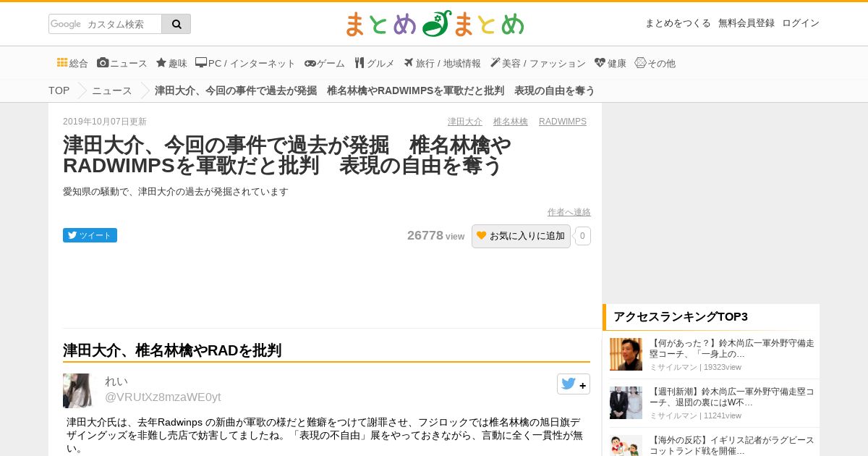Screen dimensions: 868x456
Task: Click お気に入りに追加 button
Action: pos(521,236)
